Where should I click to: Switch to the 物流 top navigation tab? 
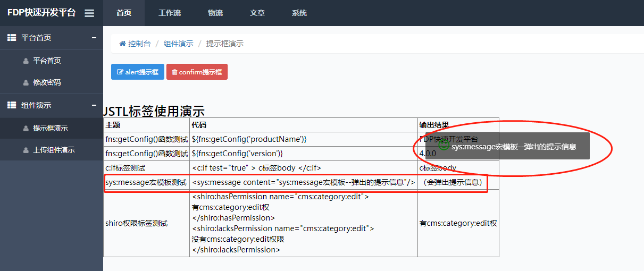click(x=215, y=13)
